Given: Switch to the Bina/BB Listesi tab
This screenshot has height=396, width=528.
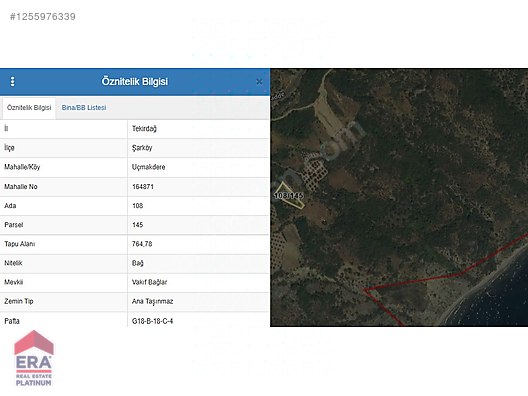Looking at the screenshot, I should [84, 108].
